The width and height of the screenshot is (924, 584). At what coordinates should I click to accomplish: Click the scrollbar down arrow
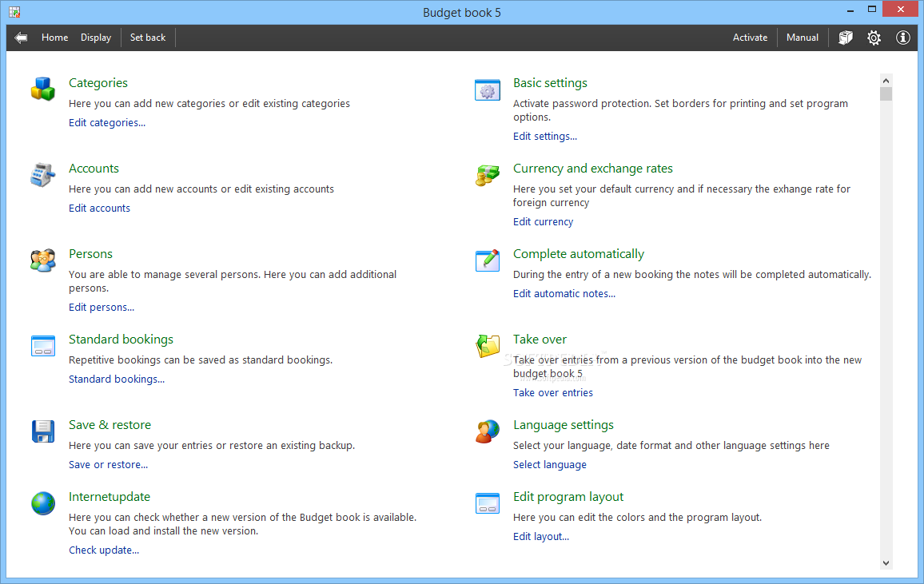886,562
